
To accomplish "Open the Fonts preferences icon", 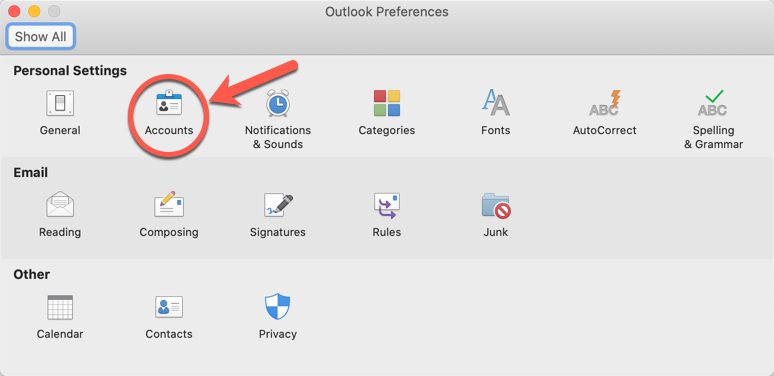I will pos(496,103).
